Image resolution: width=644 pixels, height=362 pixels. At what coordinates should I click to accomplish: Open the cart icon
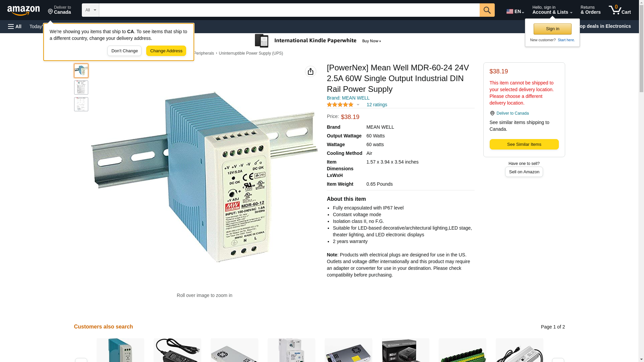(x=620, y=10)
